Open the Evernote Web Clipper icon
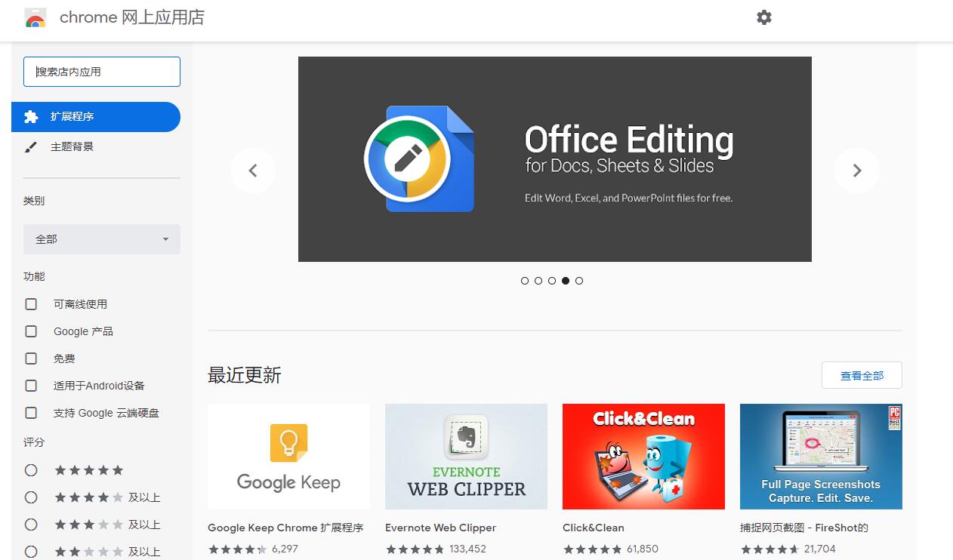This screenshot has width=953, height=560. tap(466, 456)
